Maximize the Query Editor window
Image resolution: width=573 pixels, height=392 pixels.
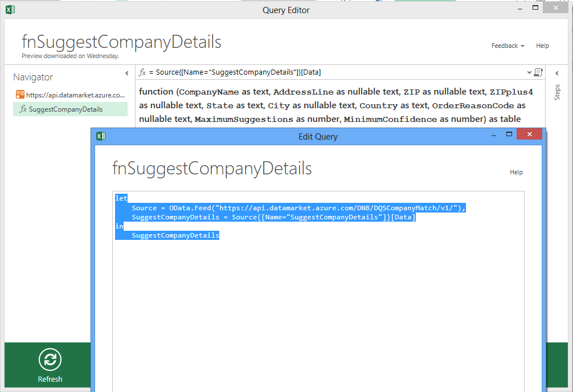535,7
